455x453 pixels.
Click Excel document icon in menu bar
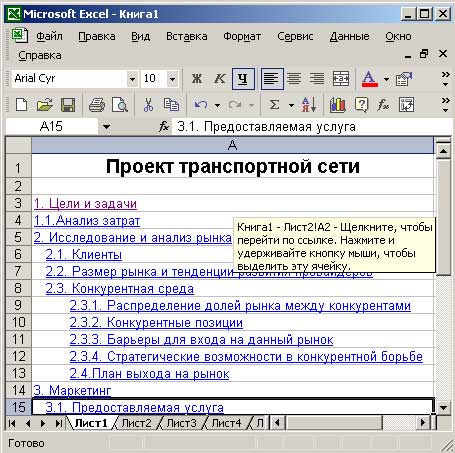[20, 35]
